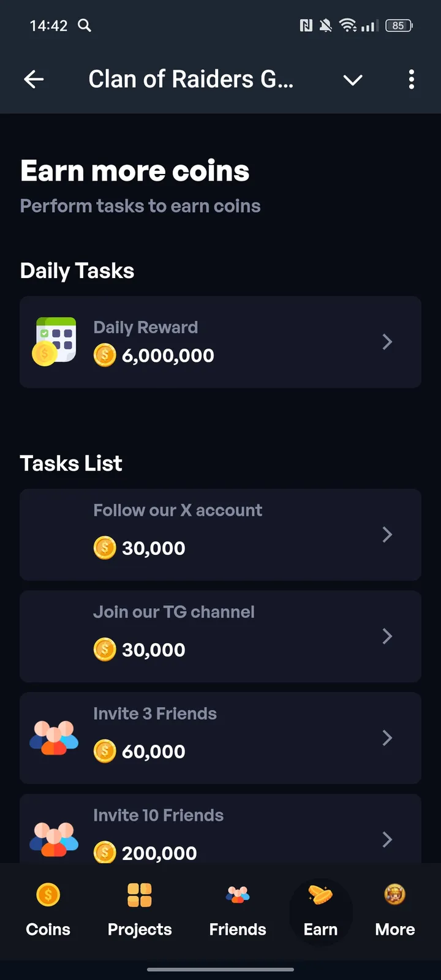Viewport: 441px width, 980px height.
Task: Switch to the Coins tab
Action: [48, 910]
